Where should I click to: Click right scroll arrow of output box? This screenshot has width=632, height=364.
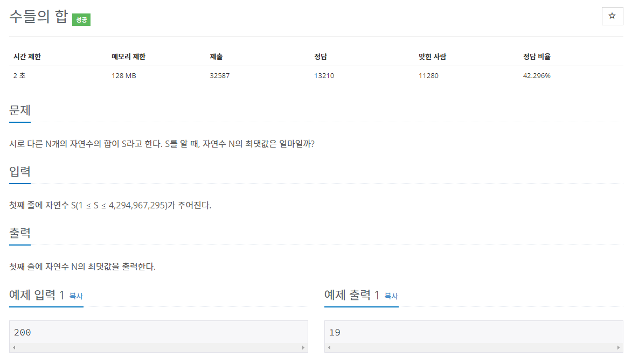(619, 347)
